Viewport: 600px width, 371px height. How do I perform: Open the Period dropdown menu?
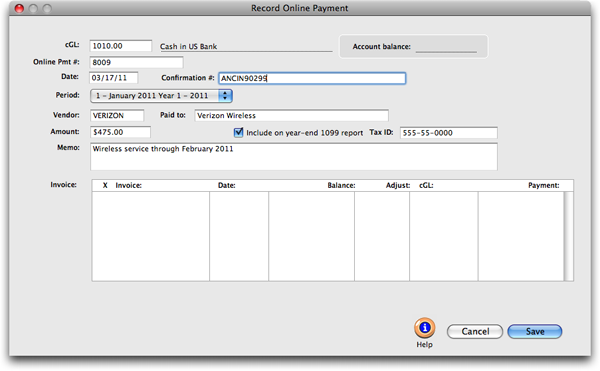coord(161,96)
